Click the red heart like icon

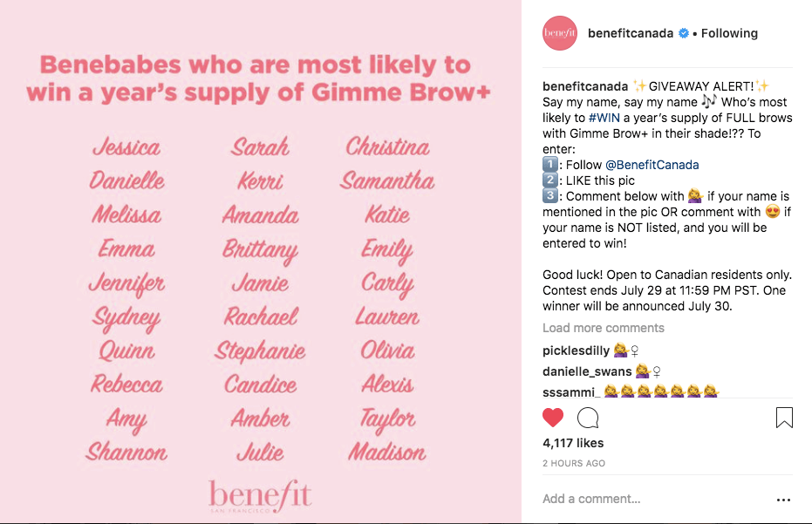coord(553,418)
